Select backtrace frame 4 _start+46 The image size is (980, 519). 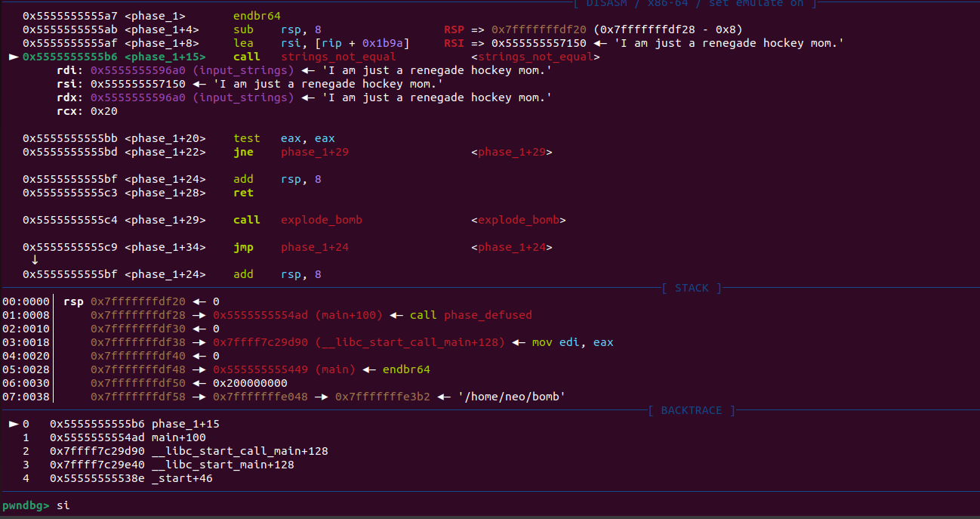pos(181,478)
